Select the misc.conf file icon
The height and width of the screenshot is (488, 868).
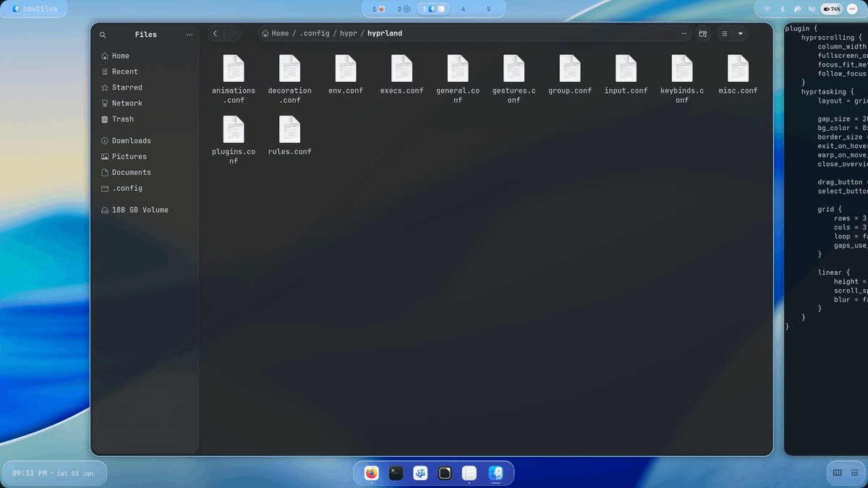[738, 69]
